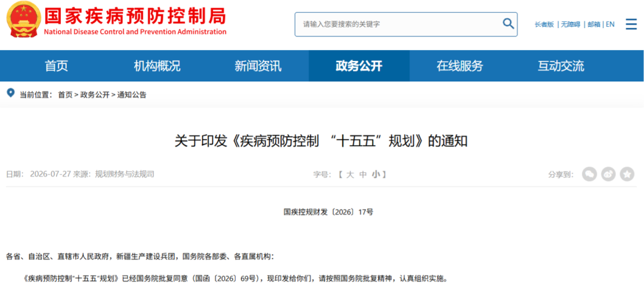
Task: Switch to 长者版 mode
Action: click(x=544, y=24)
